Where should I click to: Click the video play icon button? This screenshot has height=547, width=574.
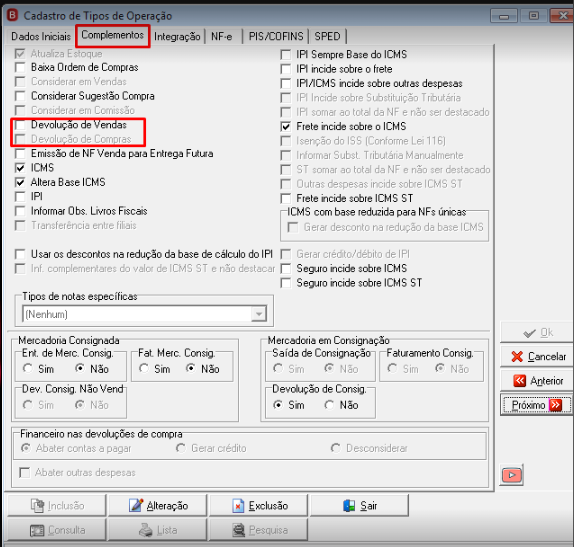pos(511,475)
